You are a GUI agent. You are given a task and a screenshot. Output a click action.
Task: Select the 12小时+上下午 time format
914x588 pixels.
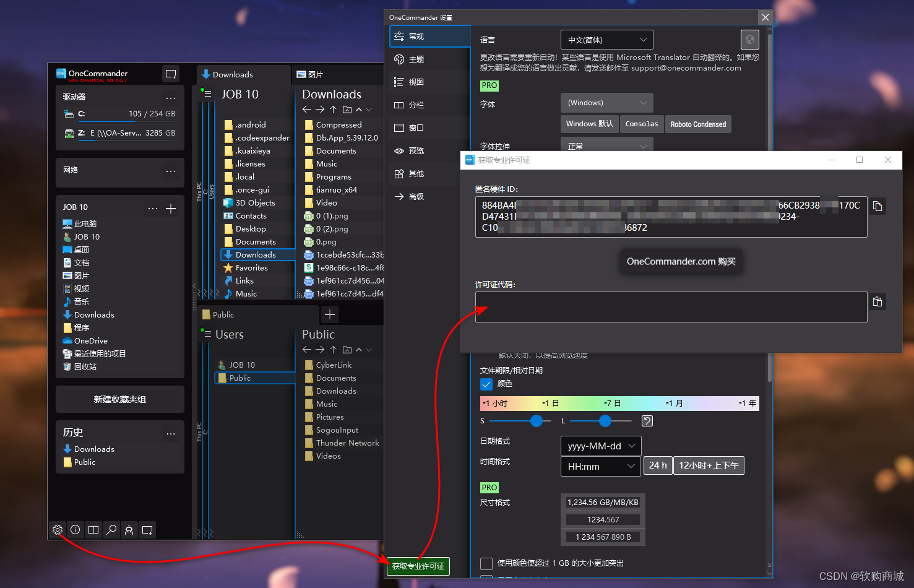pyautogui.click(x=709, y=465)
